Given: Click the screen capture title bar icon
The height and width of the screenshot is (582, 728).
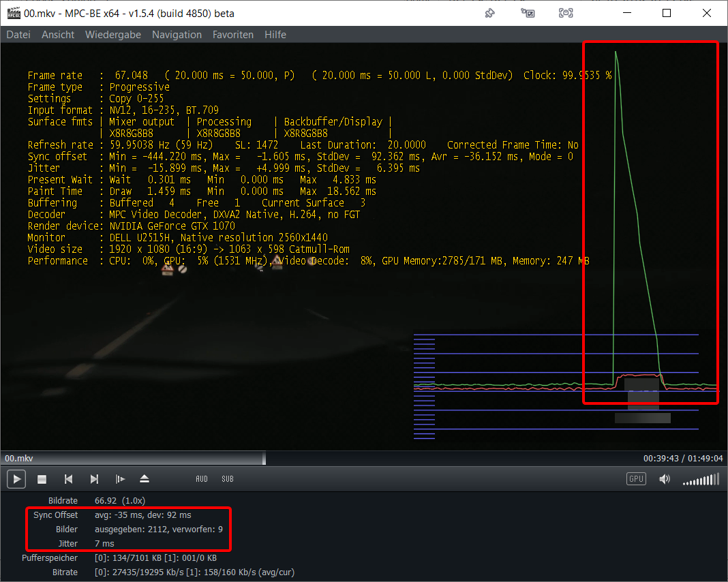Looking at the screenshot, I should coord(566,13).
